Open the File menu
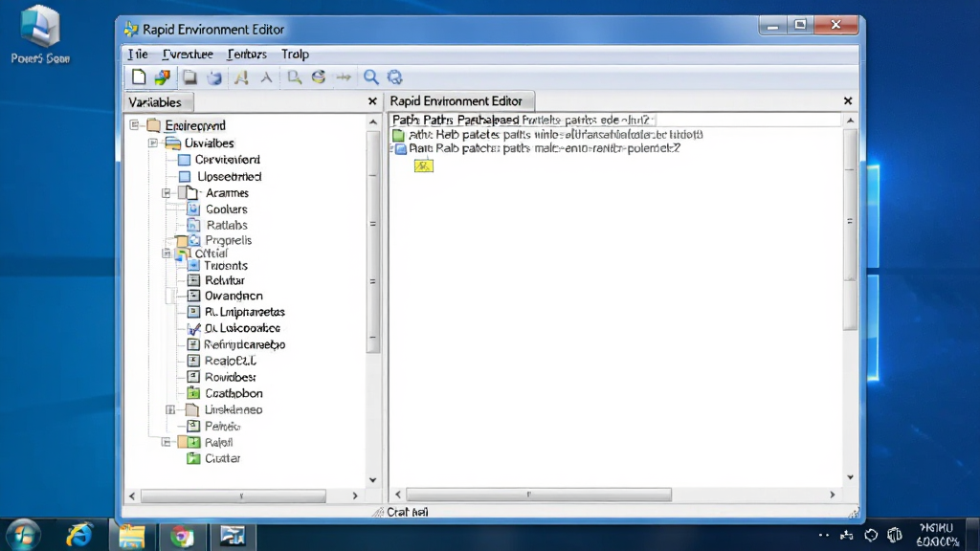 (138, 55)
